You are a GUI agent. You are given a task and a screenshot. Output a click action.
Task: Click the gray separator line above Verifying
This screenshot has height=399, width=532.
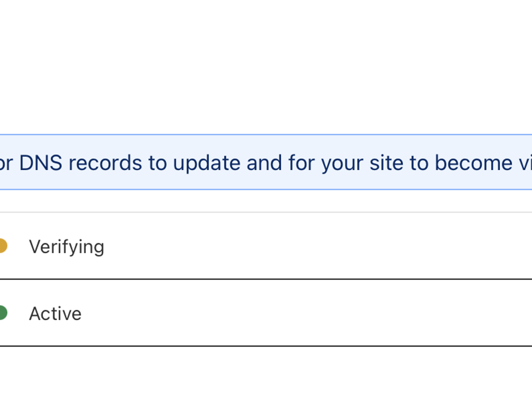(x=266, y=212)
